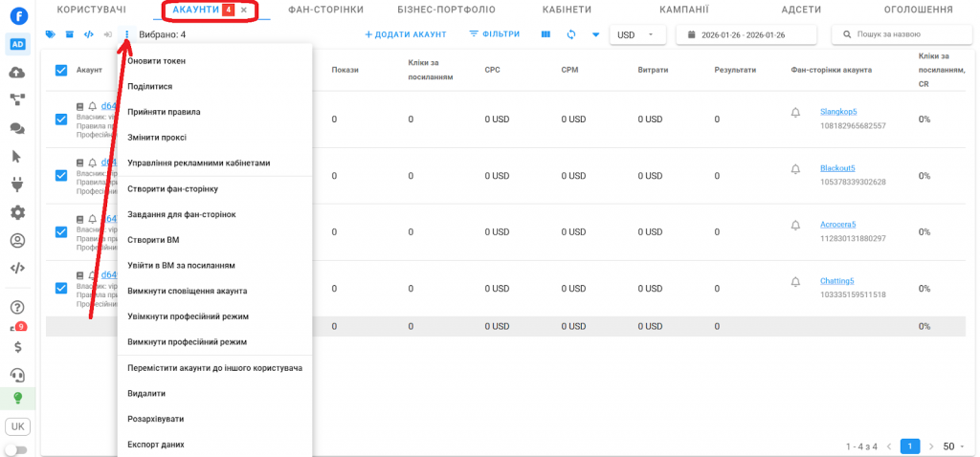Click the search by name field
Image resolution: width=980 pixels, height=457 pixels.
[x=902, y=34]
